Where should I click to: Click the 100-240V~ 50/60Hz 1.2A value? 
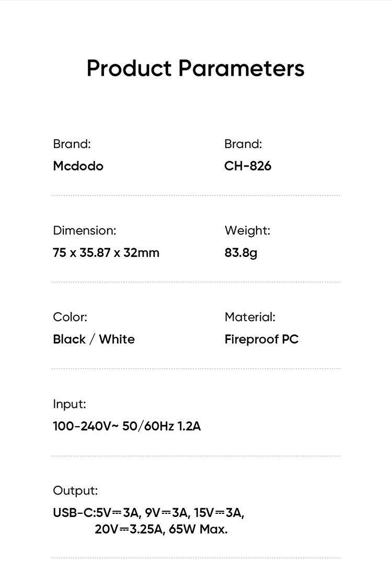[x=127, y=426]
